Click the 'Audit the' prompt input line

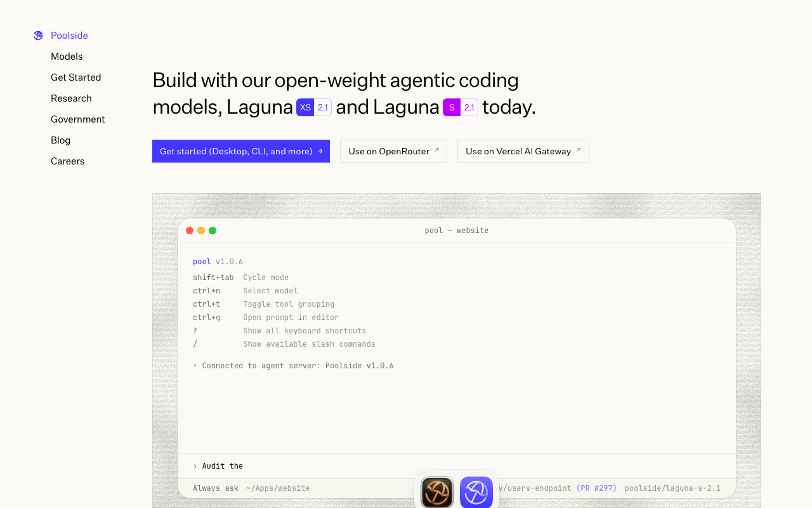(457, 466)
